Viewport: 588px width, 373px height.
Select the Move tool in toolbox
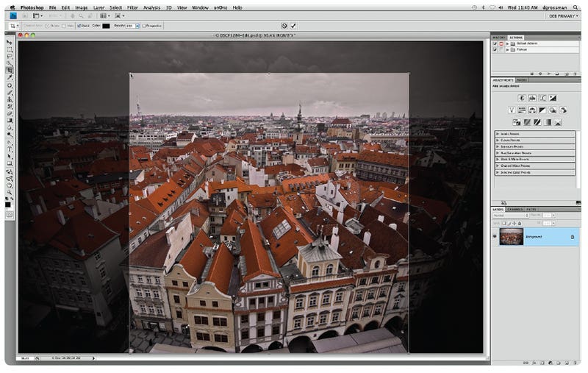[x=10, y=42]
